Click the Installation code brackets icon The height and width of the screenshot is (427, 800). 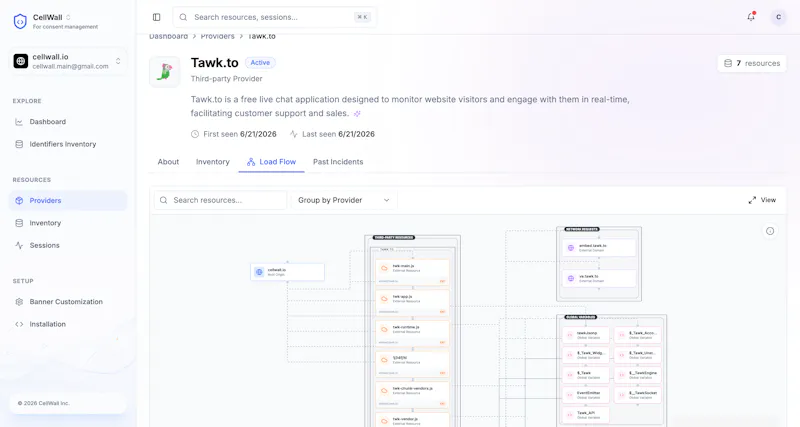tap(19, 324)
